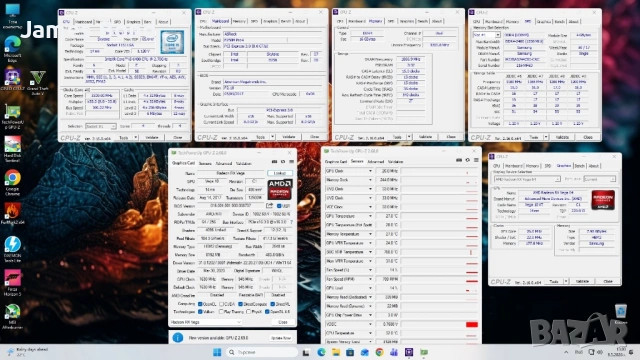Viewport: 640px width, 360px height.
Task: Open the Grand Theft Auto V desktop shortcut
Action: point(38,83)
